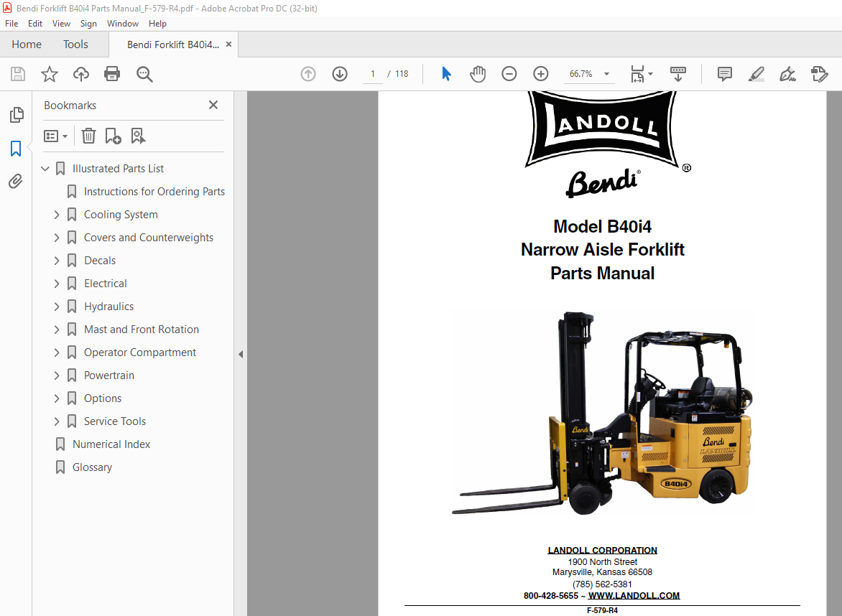The image size is (842, 616).
Task: Select the Powertrain bookmark label
Action: pyautogui.click(x=109, y=375)
